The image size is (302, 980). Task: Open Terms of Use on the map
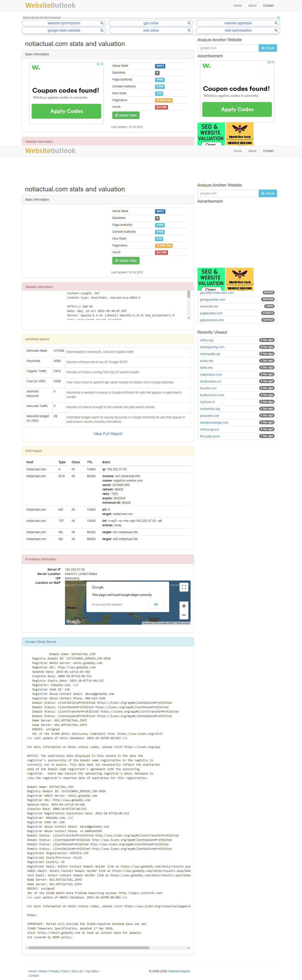tap(183, 623)
